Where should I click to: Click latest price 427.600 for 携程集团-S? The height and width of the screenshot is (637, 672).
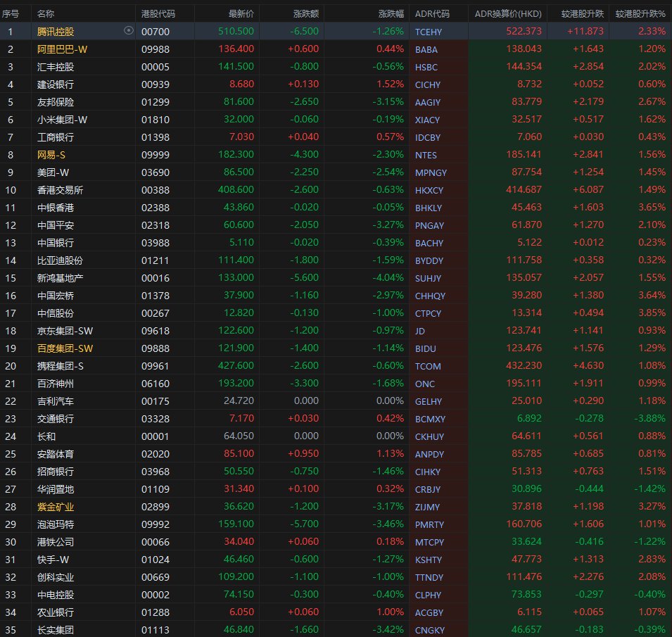coord(236,365)
